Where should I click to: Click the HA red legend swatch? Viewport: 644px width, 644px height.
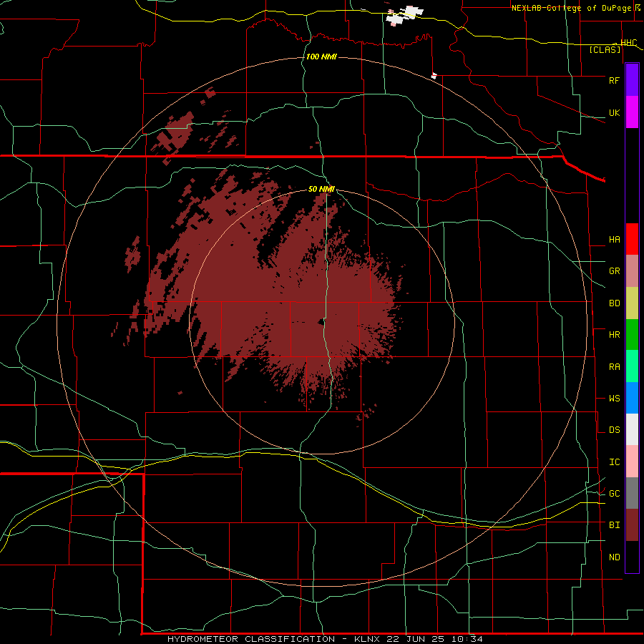(632, 239)
